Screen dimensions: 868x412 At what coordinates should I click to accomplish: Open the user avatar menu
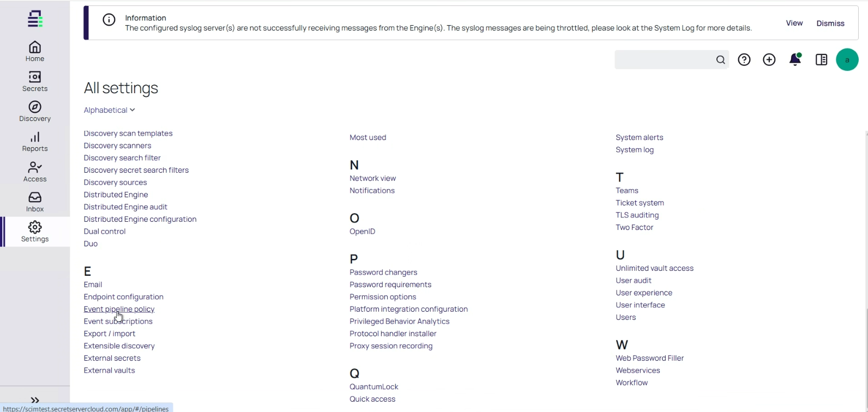click(847, 60)
